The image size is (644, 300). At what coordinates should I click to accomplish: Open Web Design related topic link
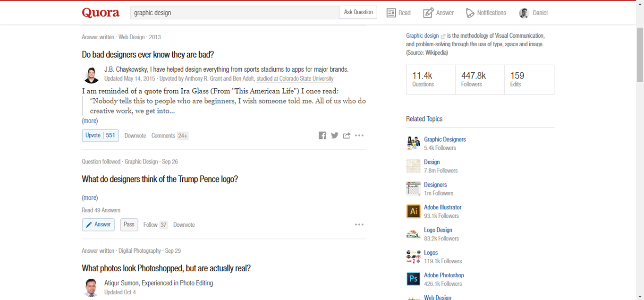coord(438,297)
